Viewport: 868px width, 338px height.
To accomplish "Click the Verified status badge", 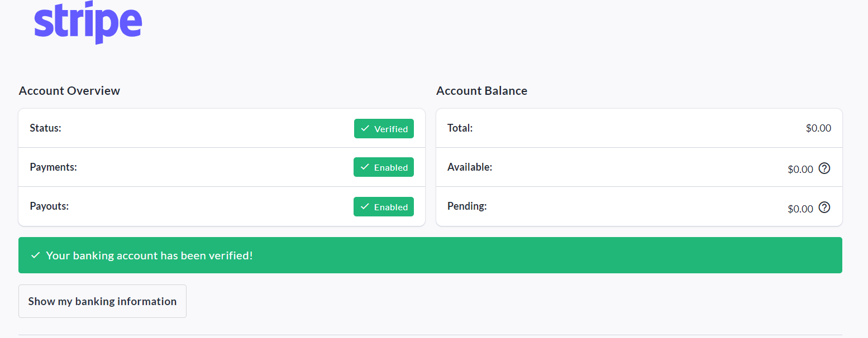I will coord(384,129).
